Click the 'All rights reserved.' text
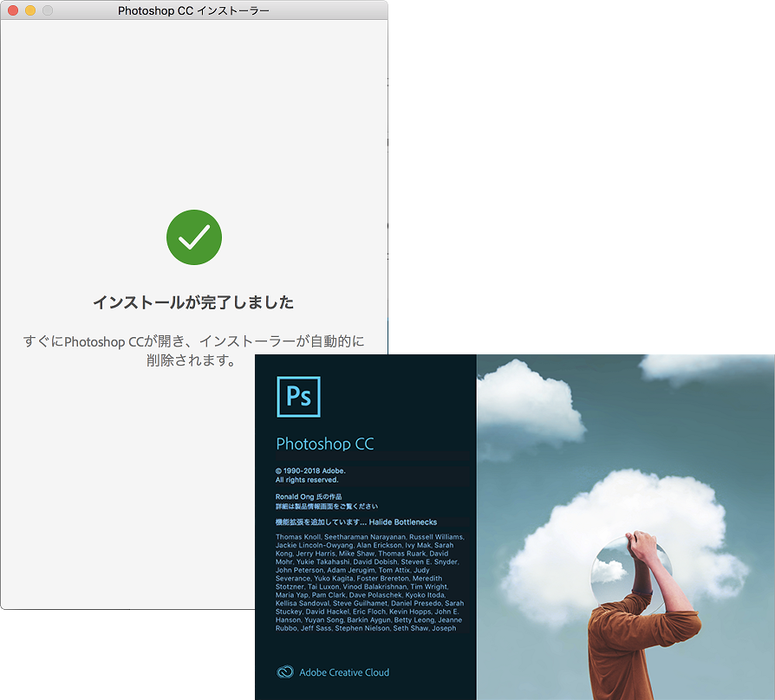Image resolution: width=775 pixels, height=700 pixels. click(x=307, y=480)
